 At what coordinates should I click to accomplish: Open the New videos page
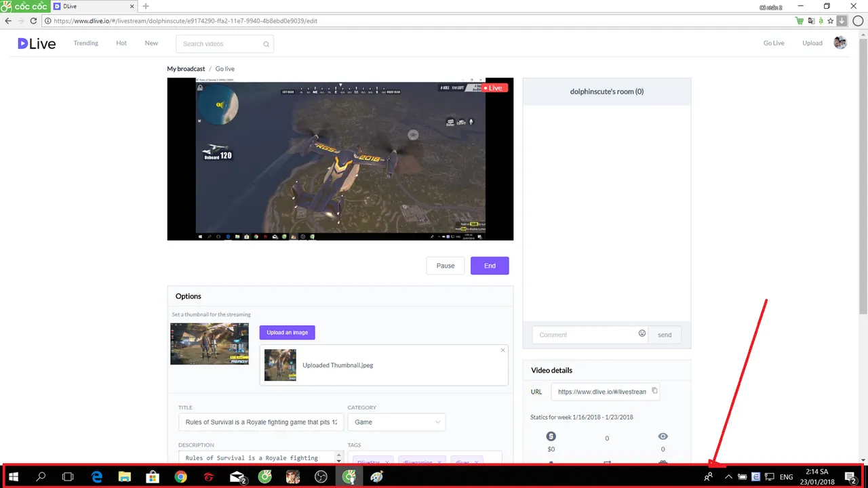151,43
